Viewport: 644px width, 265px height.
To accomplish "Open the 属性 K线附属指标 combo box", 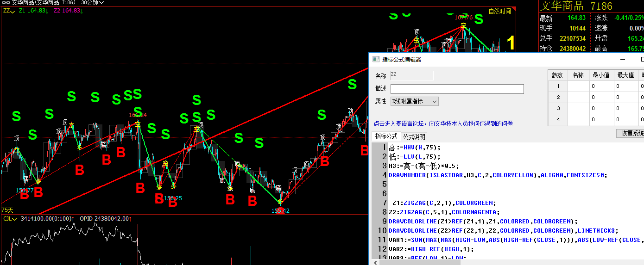I will coord(415,101).
